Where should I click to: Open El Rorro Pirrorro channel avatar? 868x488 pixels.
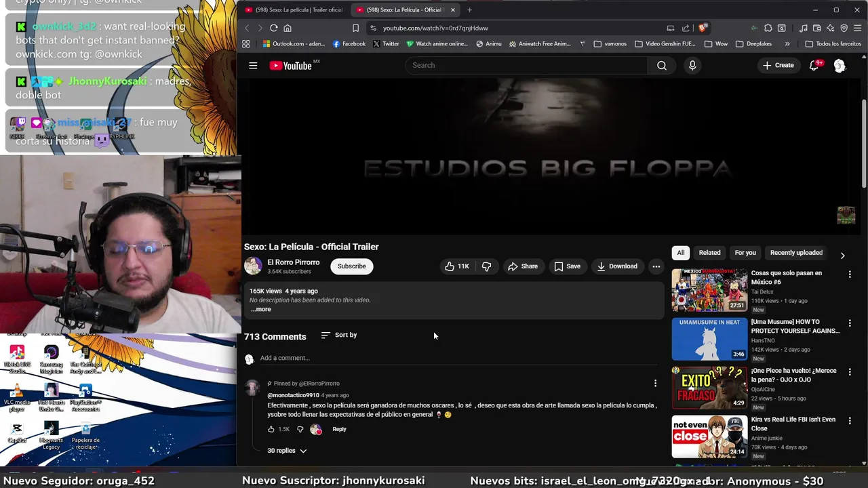253,266
